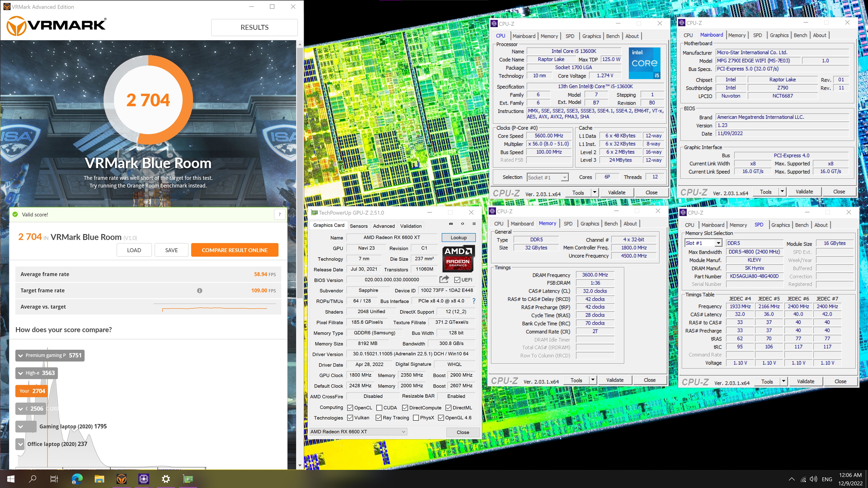Open the Windows Start menu

pos(10,479)
